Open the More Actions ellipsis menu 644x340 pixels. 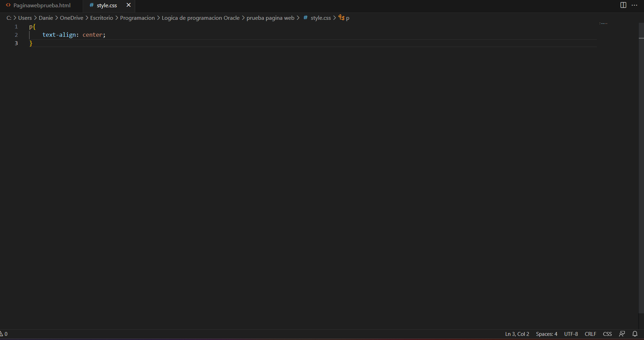[635, 5]
